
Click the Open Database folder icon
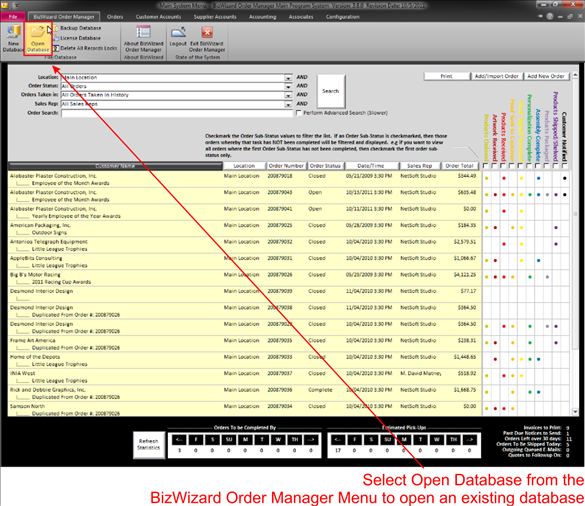point(38,32)
